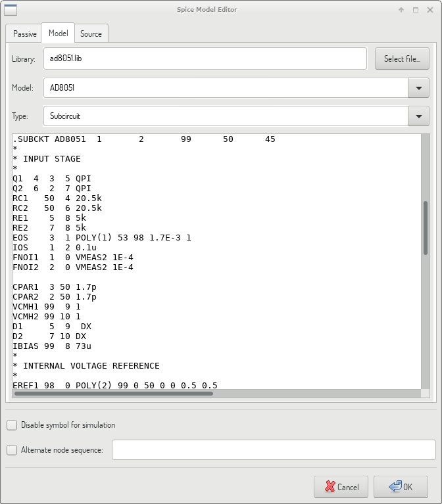Click the AD8051 model combo field
Image resolution: width=442 pixels, height=504 pixels.
[225, 87]
